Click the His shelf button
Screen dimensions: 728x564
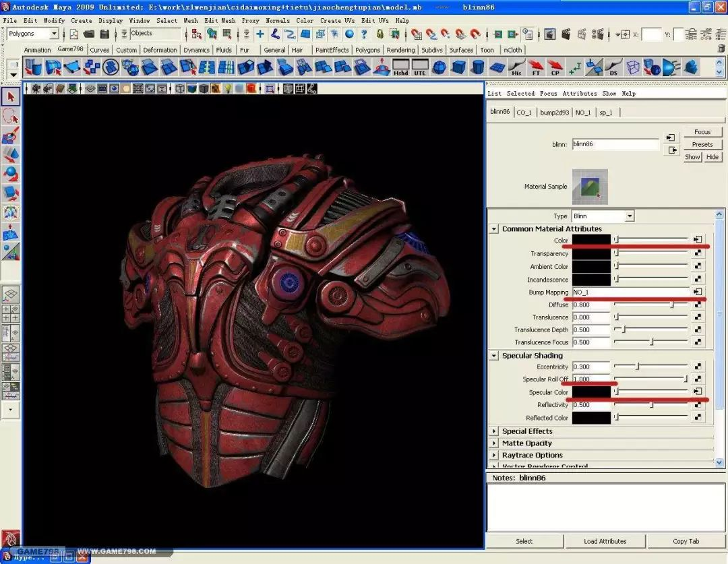pyautogui.click(x=516, y=67)
